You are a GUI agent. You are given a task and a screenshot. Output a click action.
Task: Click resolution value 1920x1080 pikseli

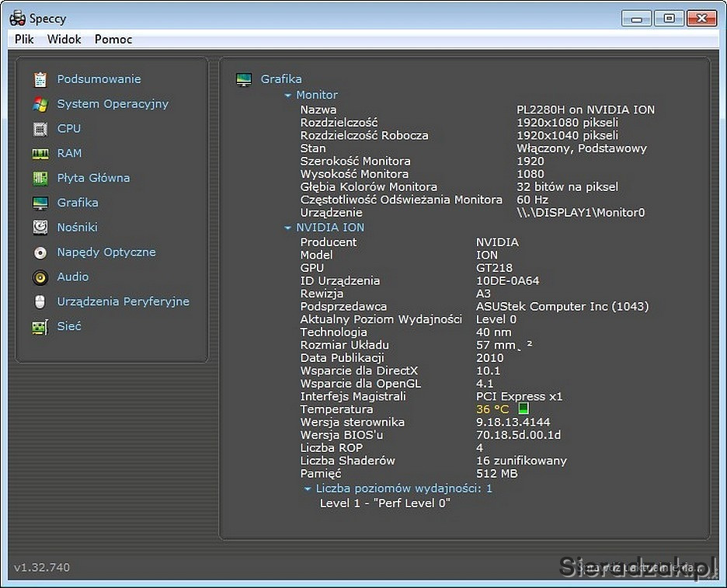tap(568, 123)
